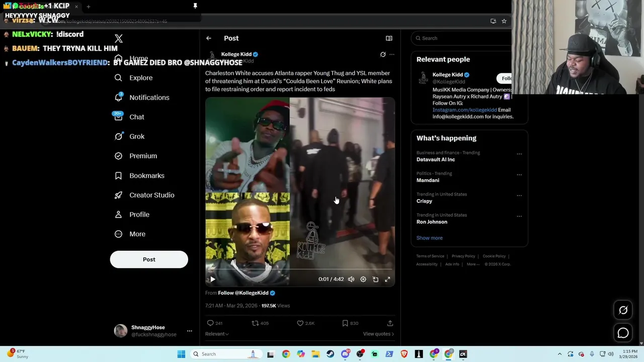
Task: Click the white Post button
Action: [149, 259]
